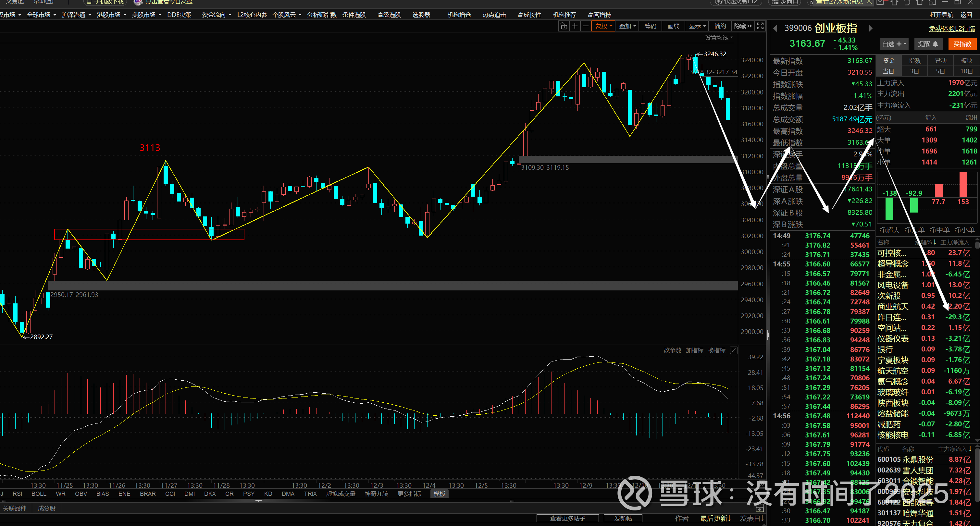Go to next index with right arrow

click(870, 29)
